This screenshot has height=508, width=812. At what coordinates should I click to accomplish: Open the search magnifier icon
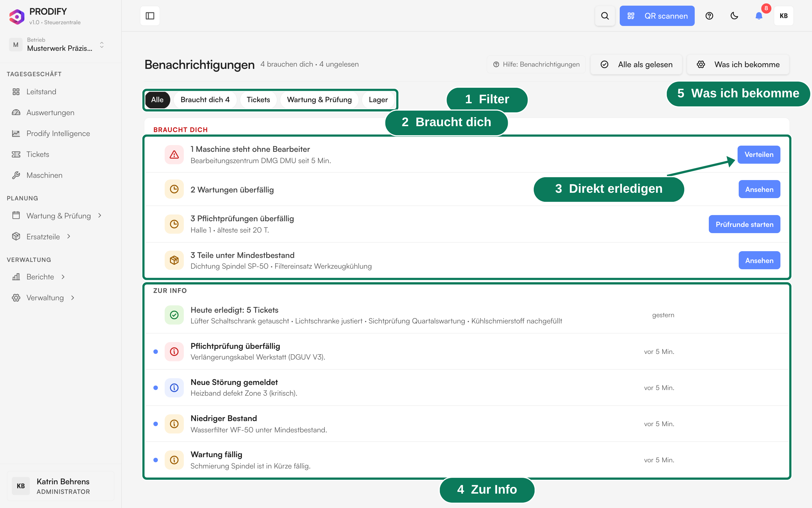605,16
